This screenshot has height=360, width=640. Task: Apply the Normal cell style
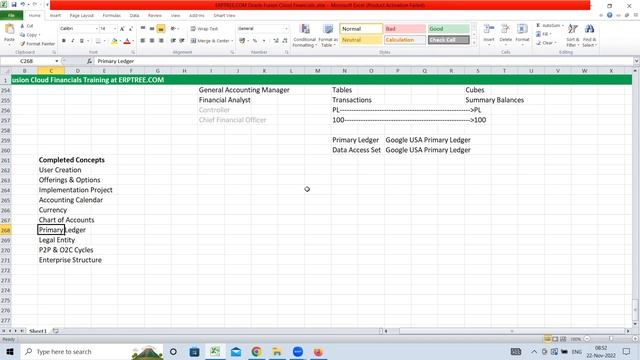tap(361, 29)
